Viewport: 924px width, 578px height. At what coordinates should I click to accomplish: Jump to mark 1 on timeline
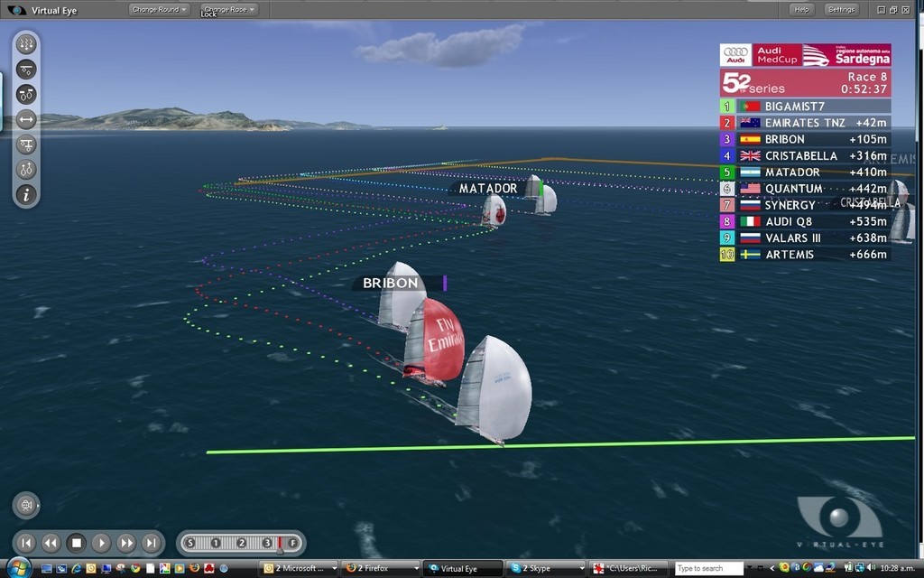pos(216,543)
